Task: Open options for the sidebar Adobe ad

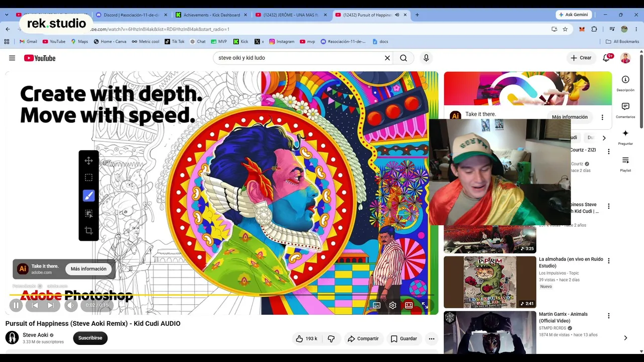Action: click(x=602, y=117)
